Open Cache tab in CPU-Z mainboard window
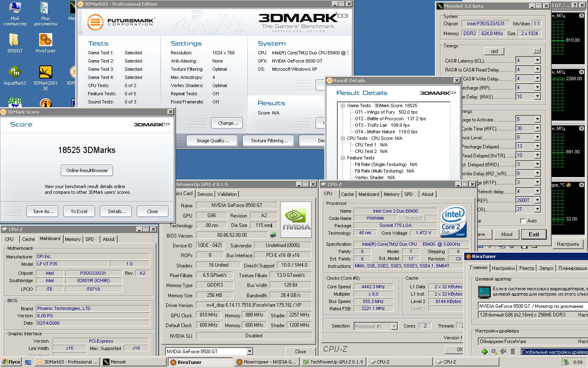Image resolution: width=588 pixels, height=368 pixels. point(28,239)
